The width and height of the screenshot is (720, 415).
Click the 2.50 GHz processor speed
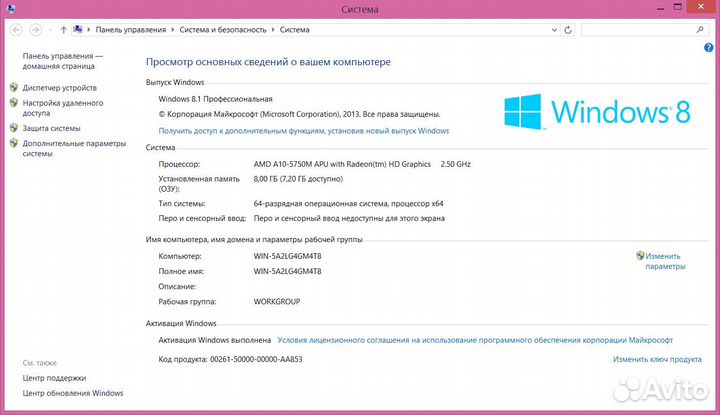(x=456, y=164)
